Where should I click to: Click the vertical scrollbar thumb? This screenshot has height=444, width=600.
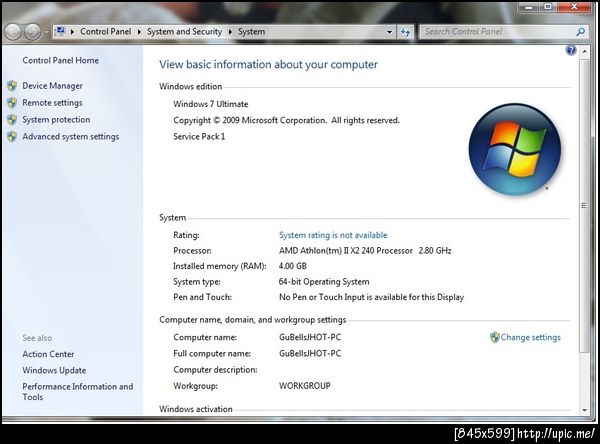tap(584, 206)
